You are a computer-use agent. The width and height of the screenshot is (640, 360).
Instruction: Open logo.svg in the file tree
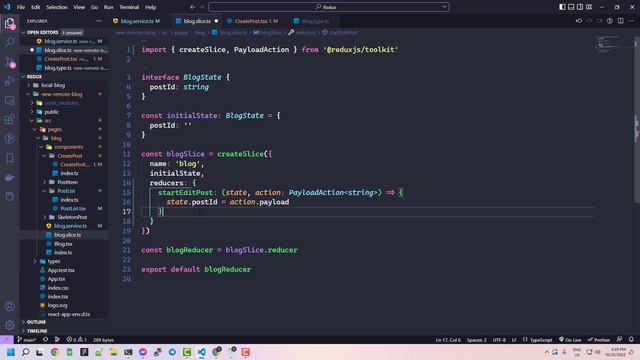tap(57, 305)
